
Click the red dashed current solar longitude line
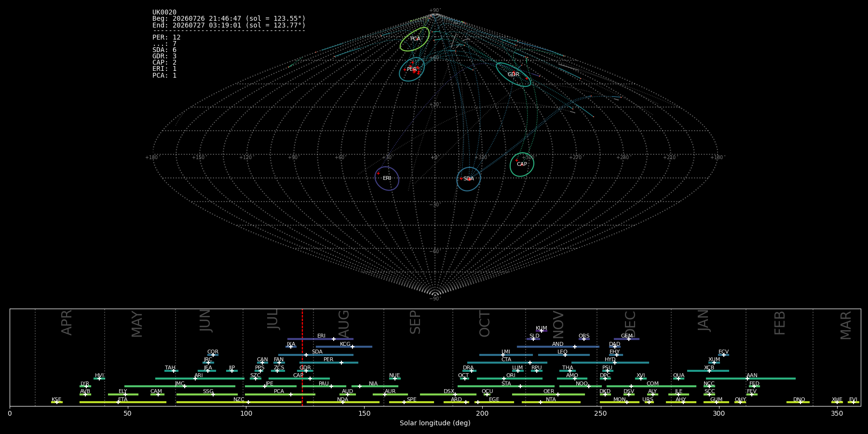click(x=302, y=357)
